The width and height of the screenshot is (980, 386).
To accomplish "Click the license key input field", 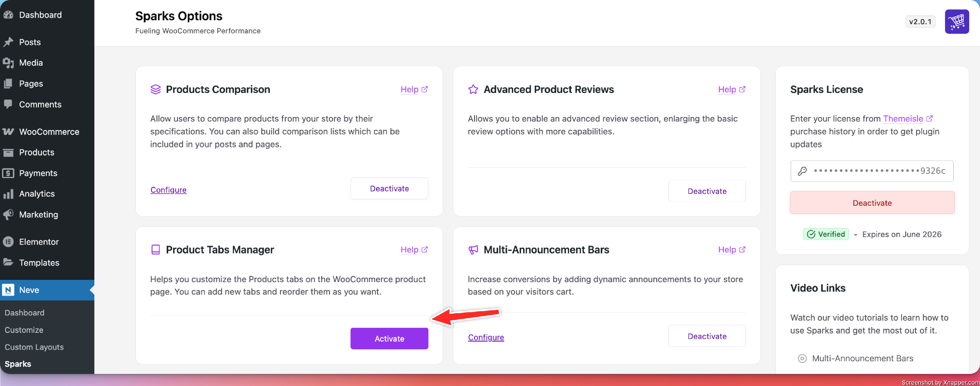I will 872,171.
